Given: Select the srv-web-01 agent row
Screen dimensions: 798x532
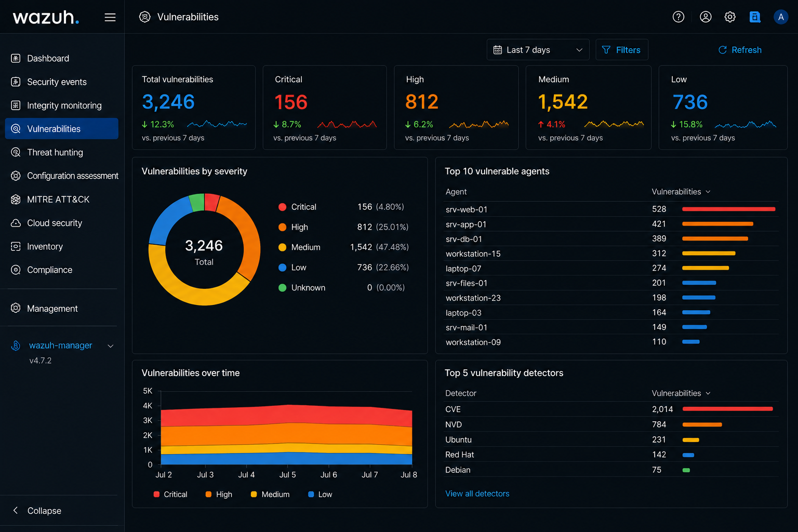Looking at the screenshot, I should pos(611,209).
